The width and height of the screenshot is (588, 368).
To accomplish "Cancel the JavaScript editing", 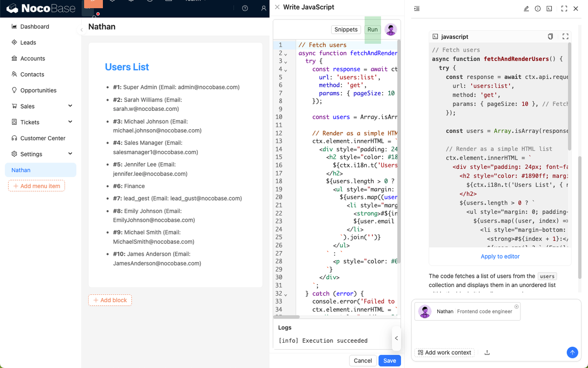I will point(363,361).
